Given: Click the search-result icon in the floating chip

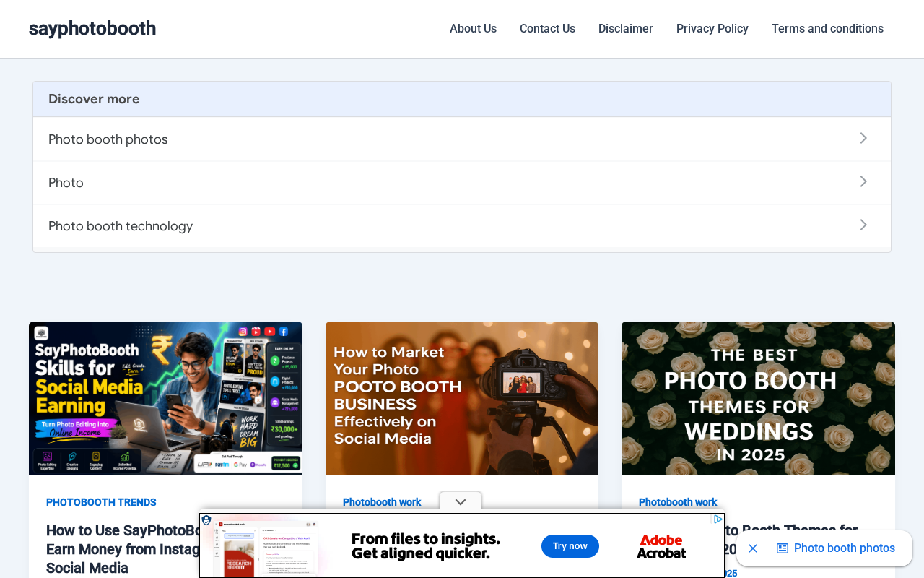Looking at the screenshot, I should (783, 548).
